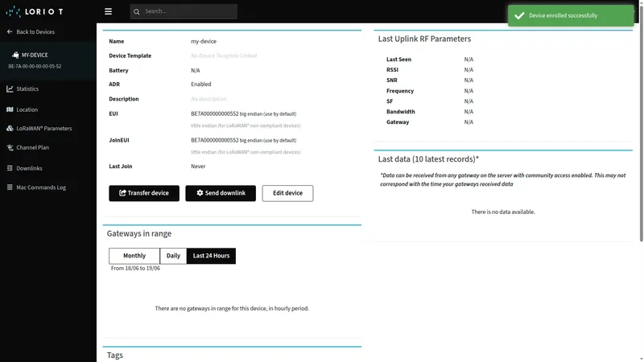Click the Edit device button
644x362 pixels.
(287, 193)
